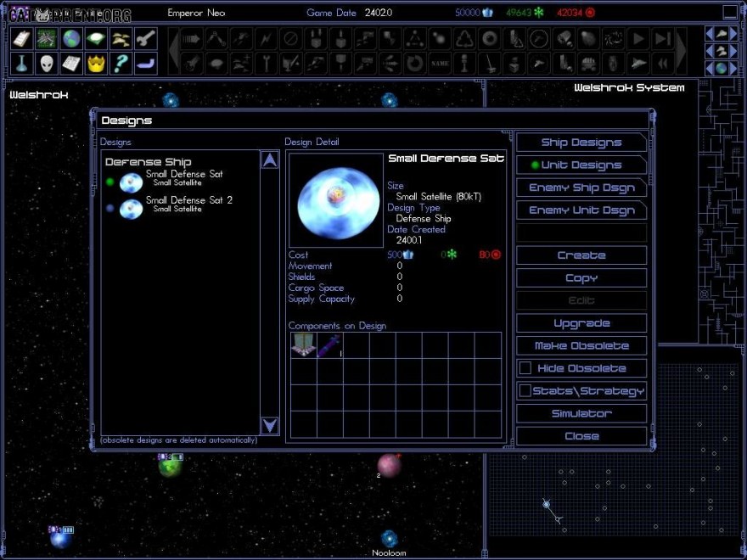The width and height of the screenshot is (747, 560).
Task: Click the orders toolbar left page arrow
Action: point(174,51)
